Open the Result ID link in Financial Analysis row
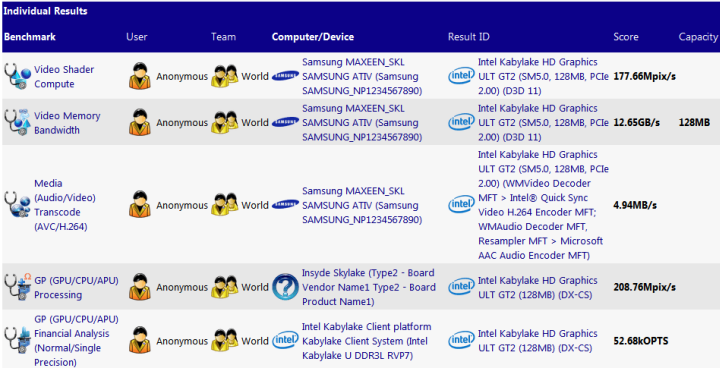 538,341
